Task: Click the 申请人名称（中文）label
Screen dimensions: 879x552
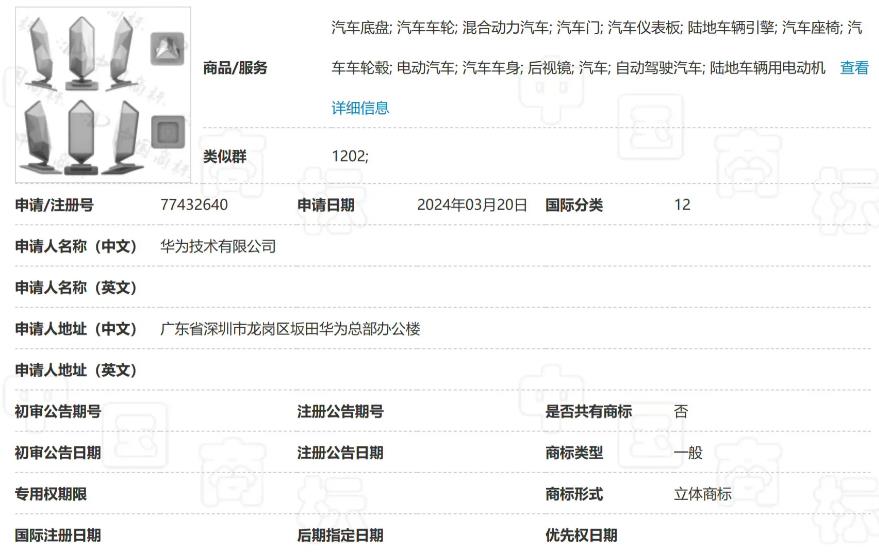Action: [x=76, y=246]
